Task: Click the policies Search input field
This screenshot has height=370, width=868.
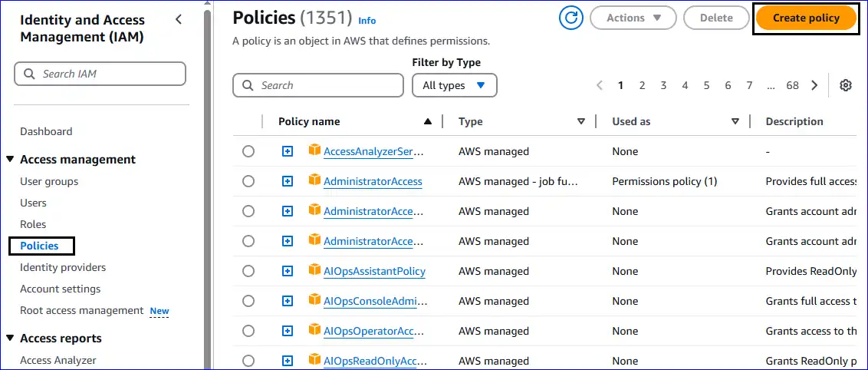Action: pyautogui.click(x=318, y=85)
